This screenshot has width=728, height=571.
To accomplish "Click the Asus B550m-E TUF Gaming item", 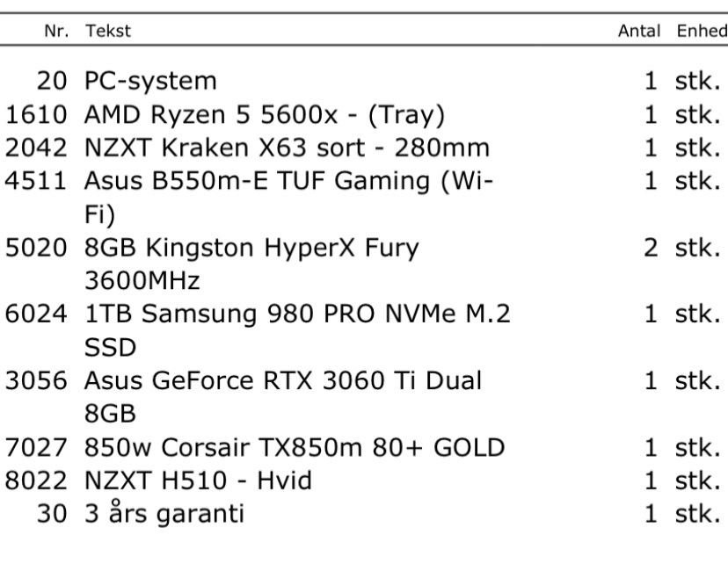I will [288, 182].
